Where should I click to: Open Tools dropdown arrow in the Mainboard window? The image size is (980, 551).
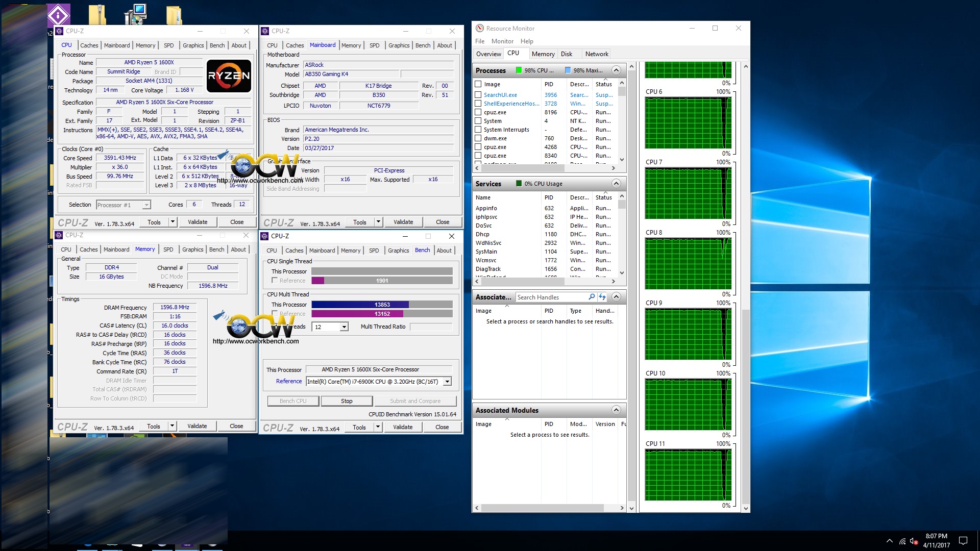pos(379,222)
